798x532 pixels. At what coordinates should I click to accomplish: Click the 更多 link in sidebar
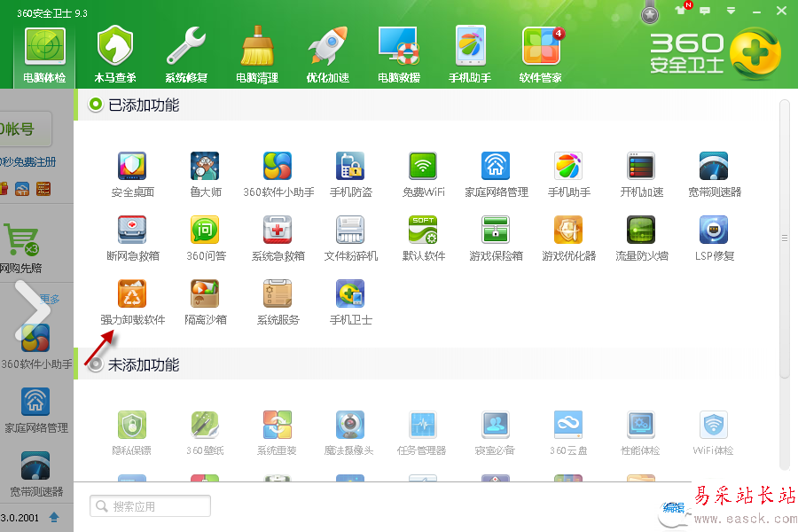(50, 299)
